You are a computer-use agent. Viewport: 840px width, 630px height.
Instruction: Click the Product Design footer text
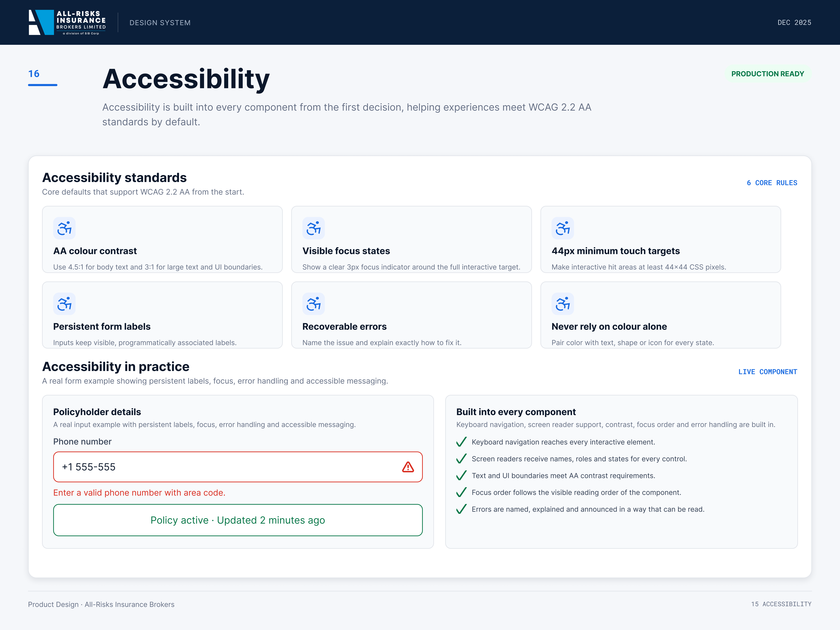pos(101,605)
